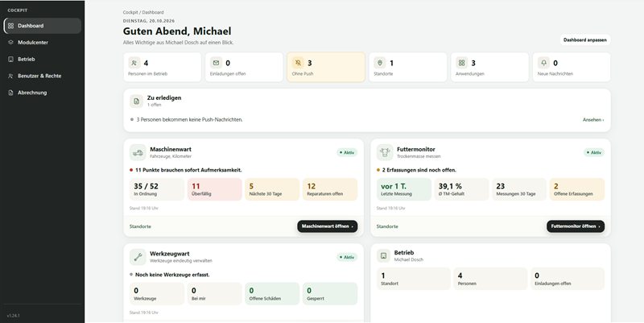
Task: Click the Dashboard anpassen button
Action: click(x=585, y=39)
